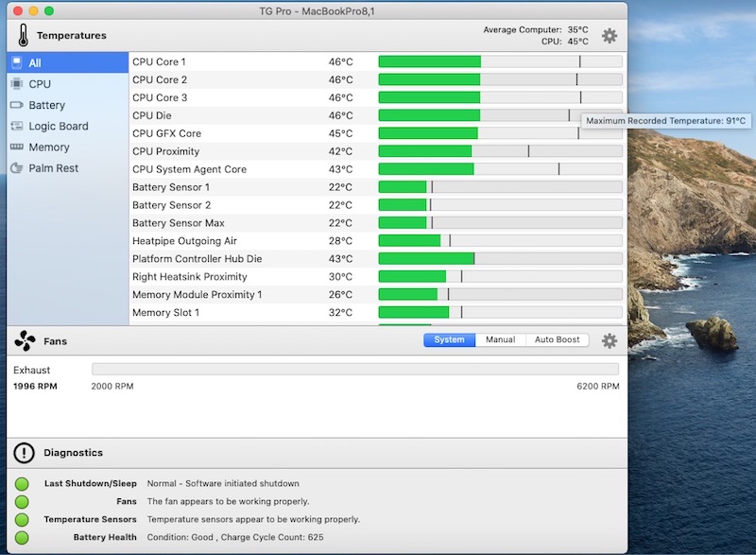This screenshot has height=555, width=756.
Task: Select Memory category in the sidebar
Action: click(x=48, y=147)
